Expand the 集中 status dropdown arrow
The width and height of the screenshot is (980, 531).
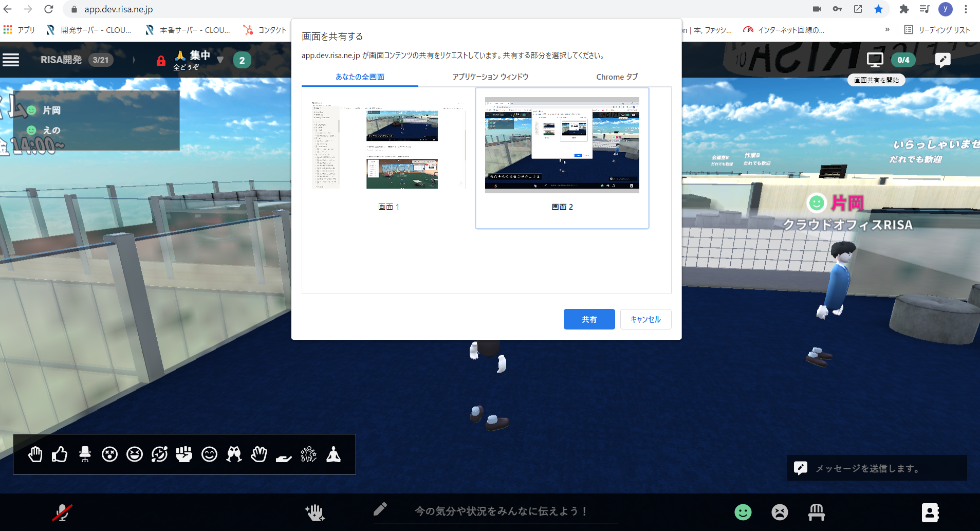click(x=220, y=60)
